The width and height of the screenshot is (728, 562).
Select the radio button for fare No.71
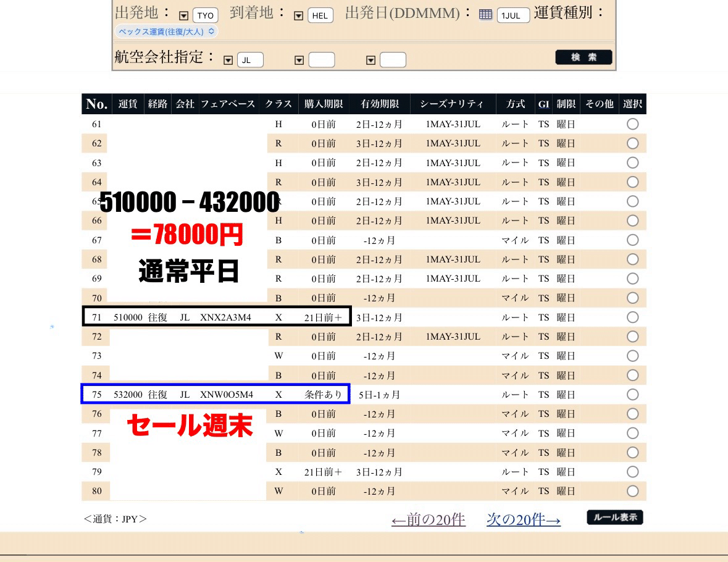click(x=632, y=317)
